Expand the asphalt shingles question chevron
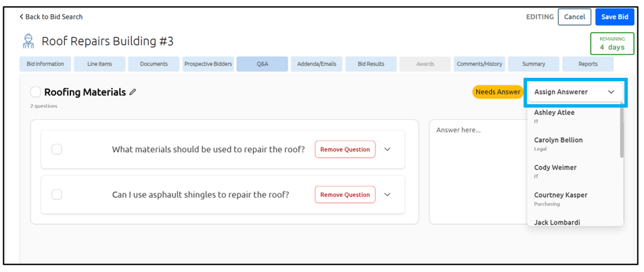The width and height of the screenshot is (644, 272). coord(388,195)
